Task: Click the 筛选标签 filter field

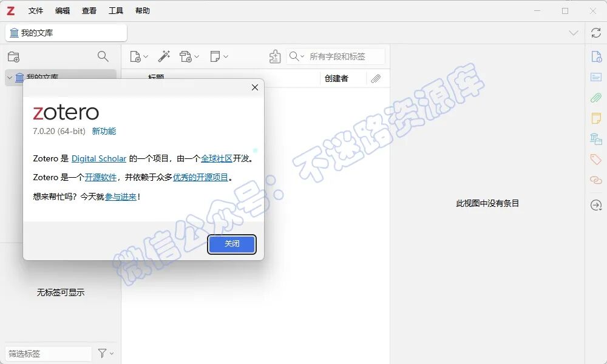Action: [x=49, y=354]
